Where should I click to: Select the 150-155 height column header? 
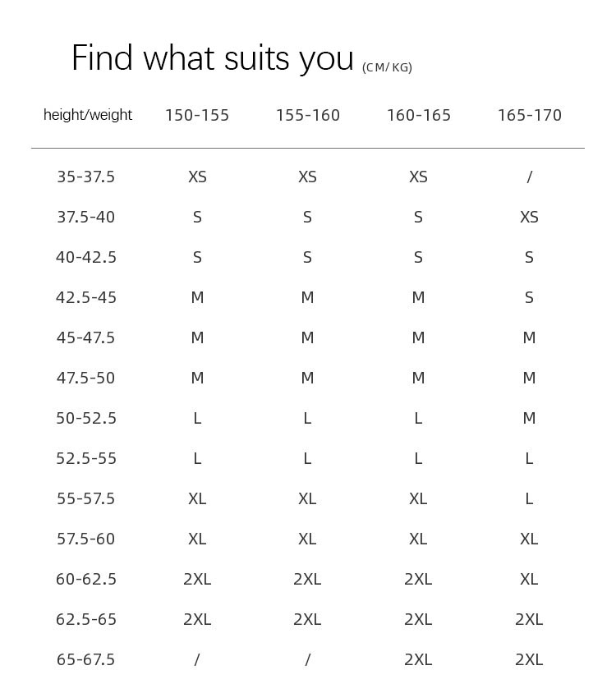(197, 116)
